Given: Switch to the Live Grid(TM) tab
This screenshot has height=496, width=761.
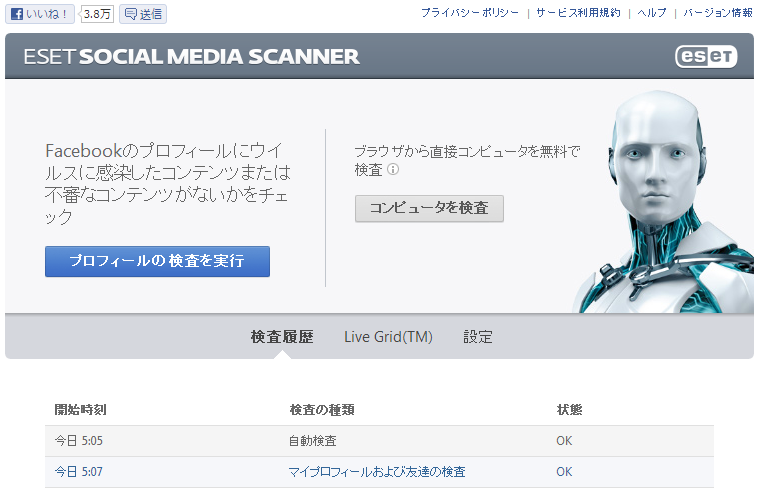Looking at the screenshot, I should (388, 336).
